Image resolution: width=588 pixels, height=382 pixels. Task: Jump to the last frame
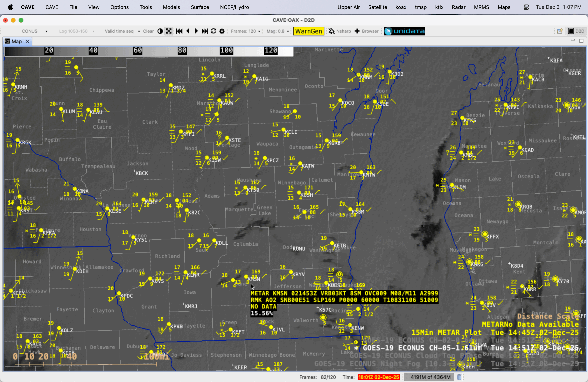[205, 31]
